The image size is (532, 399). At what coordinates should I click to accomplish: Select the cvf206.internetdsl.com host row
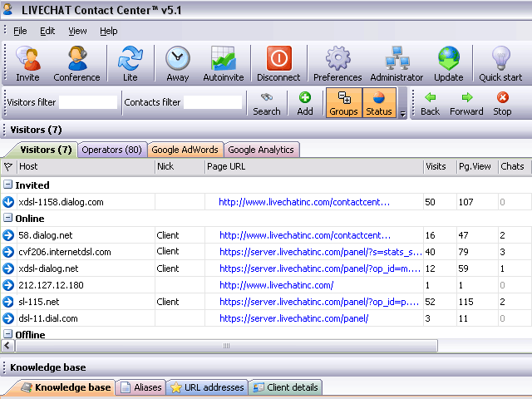coord(266,252)
